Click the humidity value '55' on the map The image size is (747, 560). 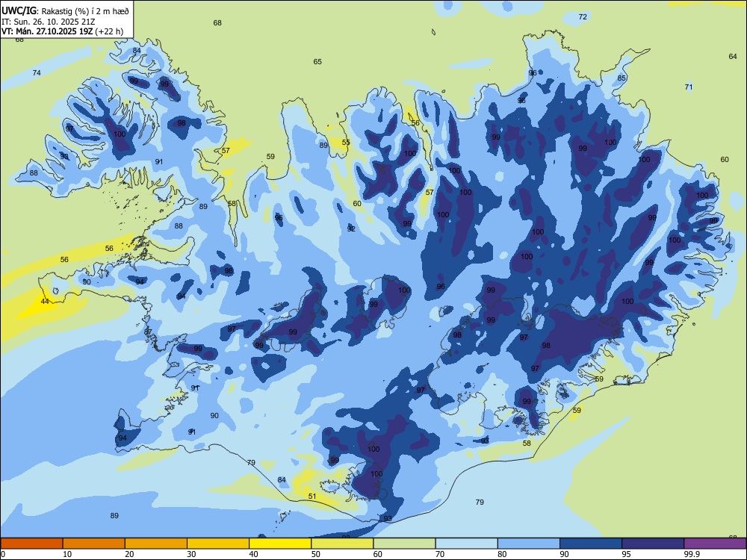pyautogui.click(x=346, y=143)
